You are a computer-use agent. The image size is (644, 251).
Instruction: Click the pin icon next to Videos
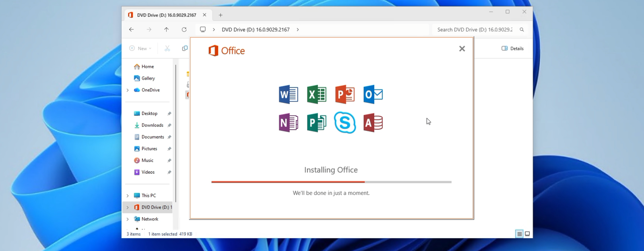[169, 172]
